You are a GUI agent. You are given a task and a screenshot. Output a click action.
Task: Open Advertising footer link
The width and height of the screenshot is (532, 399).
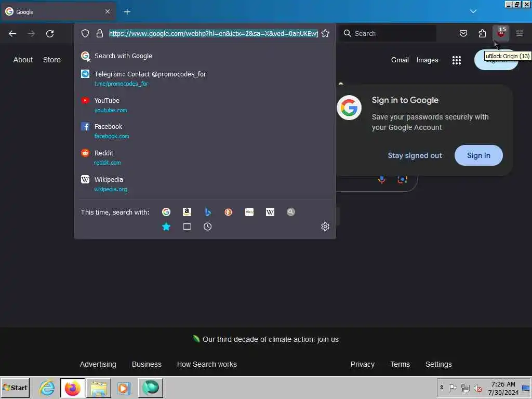coord(98,364)
